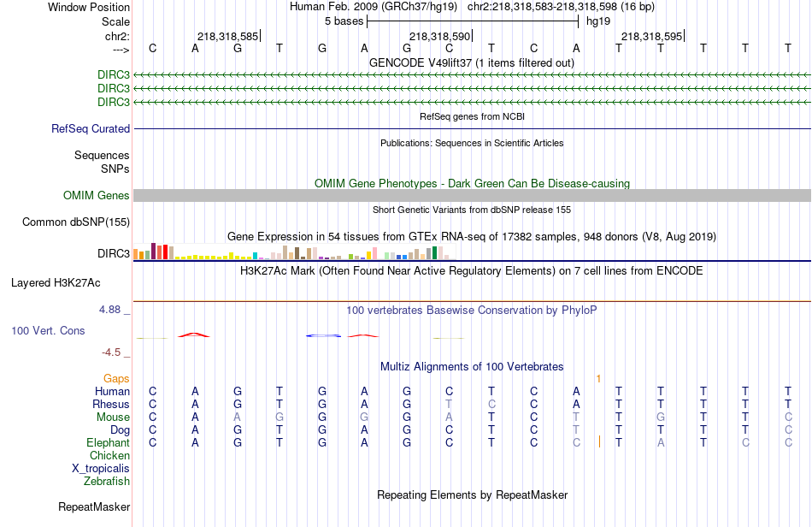
Task: Select the Zebrafish alignment row label
Action: coord(107,481)
